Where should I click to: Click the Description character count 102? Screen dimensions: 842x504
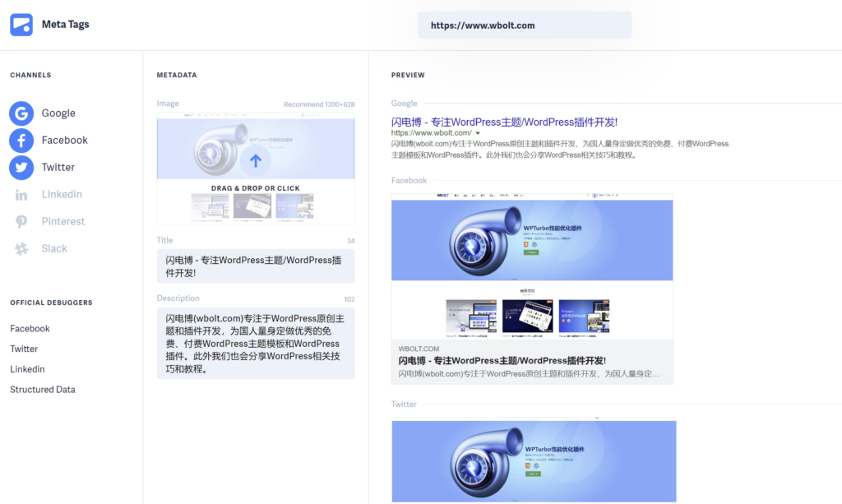349,299
